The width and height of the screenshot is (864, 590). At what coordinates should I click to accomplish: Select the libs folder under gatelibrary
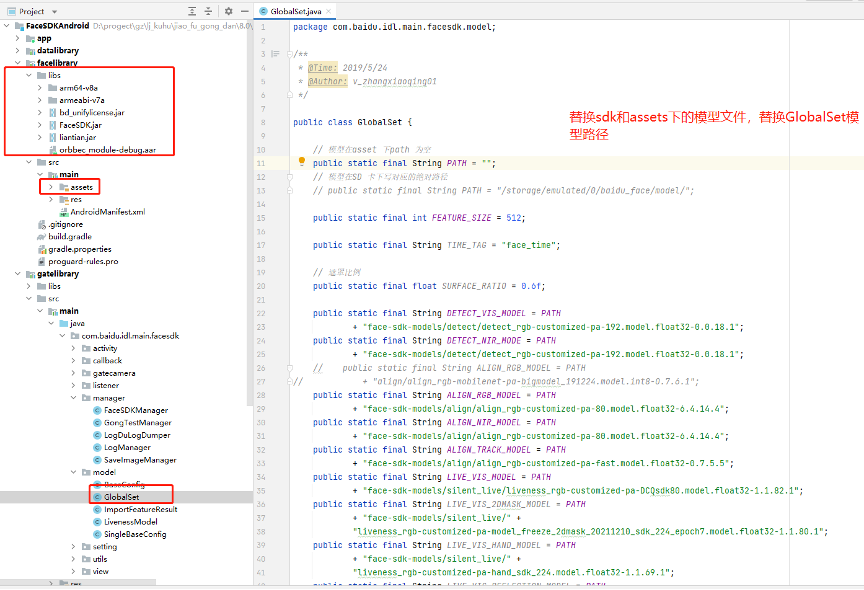[x=54, y=286]
